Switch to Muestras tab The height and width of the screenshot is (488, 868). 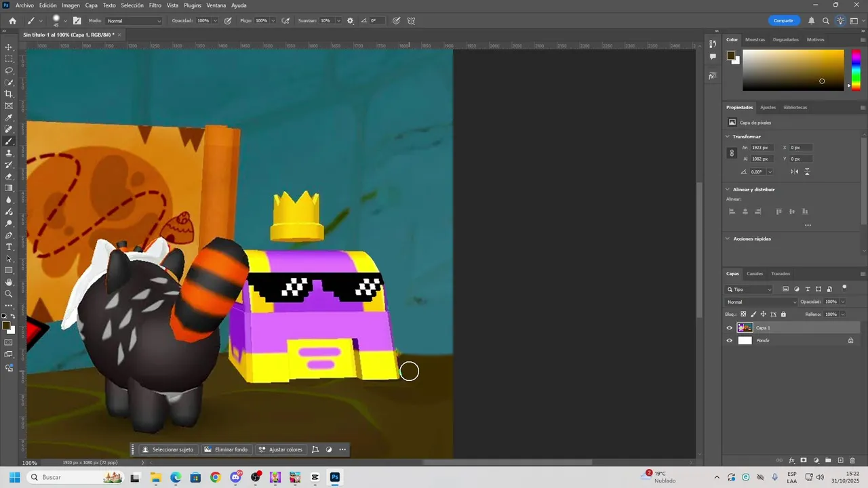[x=755, y=39]
